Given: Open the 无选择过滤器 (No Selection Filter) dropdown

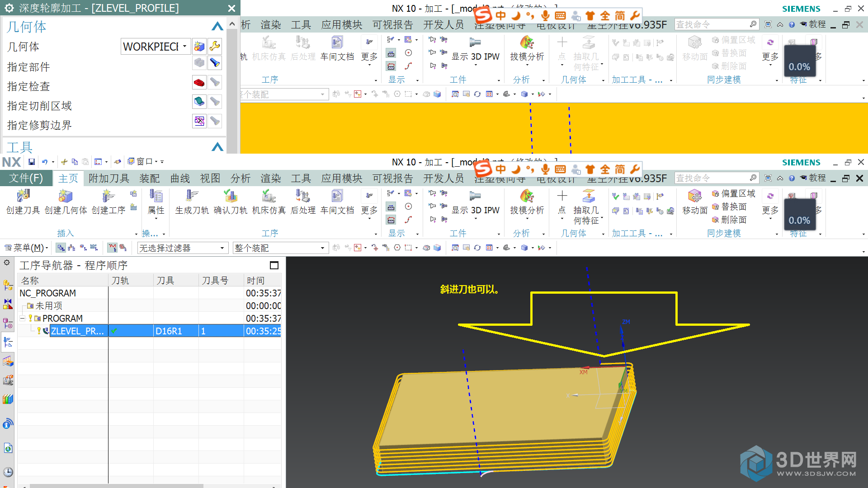Looking at the screenshot, I should point(222,248).
